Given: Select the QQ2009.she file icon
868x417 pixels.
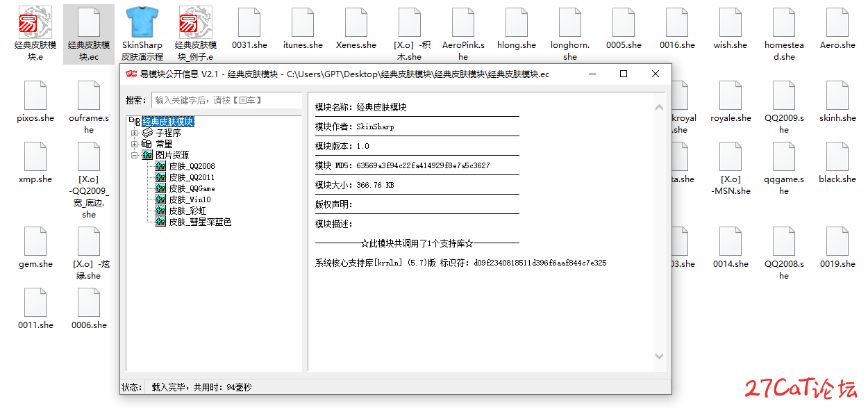Looking at the screenshot, I should click(x=784, y=96).
